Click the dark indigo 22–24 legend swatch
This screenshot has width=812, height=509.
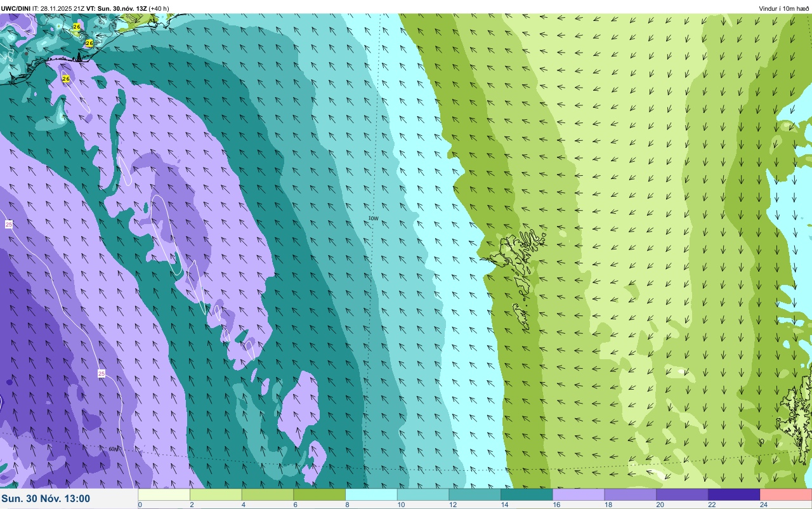(x=734, y=494)
